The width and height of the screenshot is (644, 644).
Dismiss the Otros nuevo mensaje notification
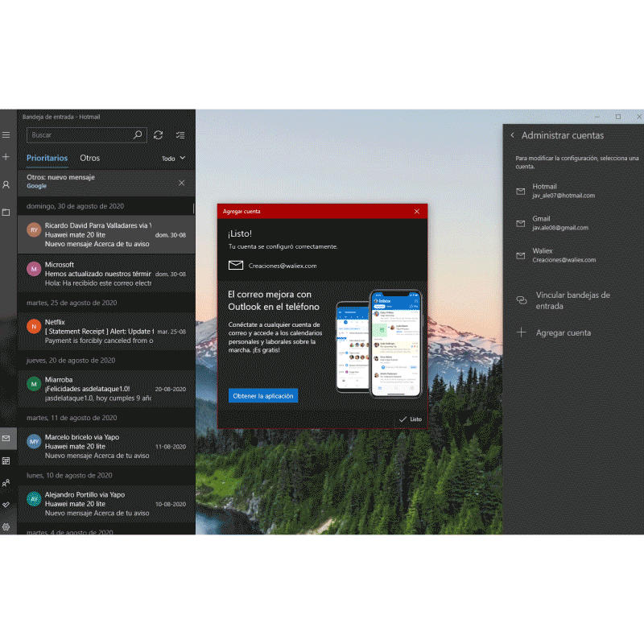[181, 183]
